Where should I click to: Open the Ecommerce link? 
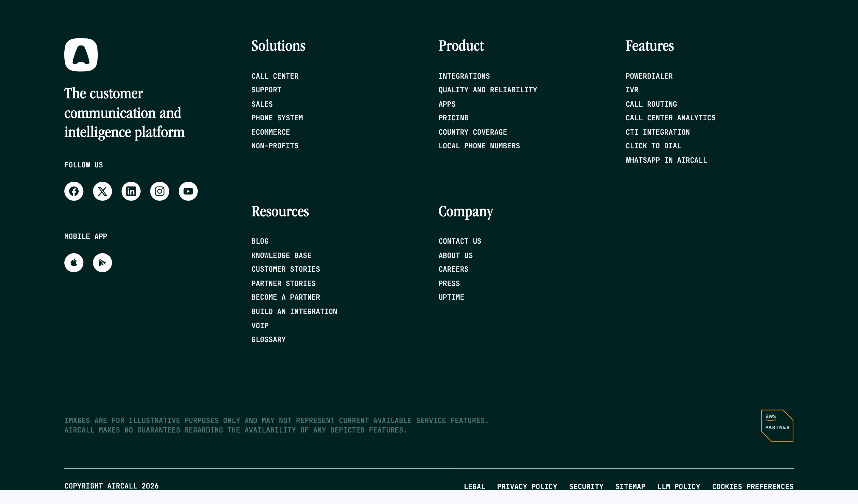pyautogui.click(x=271, y=132)
